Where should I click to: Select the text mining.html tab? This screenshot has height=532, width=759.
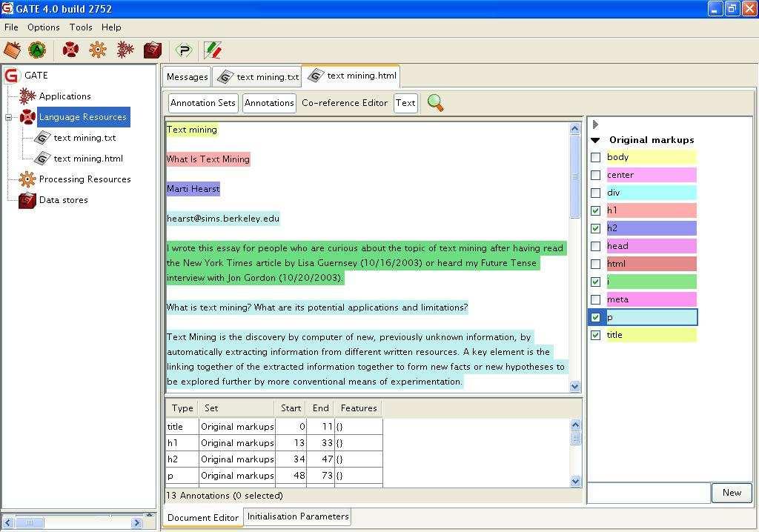pyautogui.click(x=351, y=76)
